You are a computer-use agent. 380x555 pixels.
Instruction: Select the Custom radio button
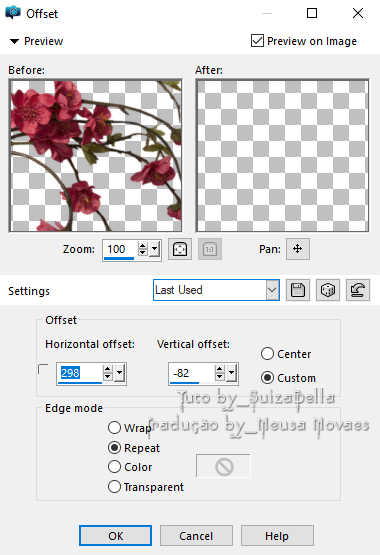(267, 378)
